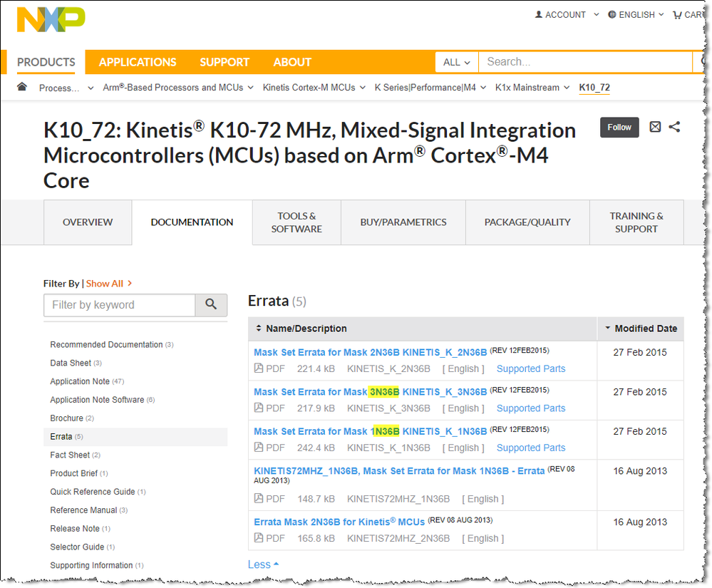Collapse the errata list with Less
The image size is (712, 588).
(x=264, y=564)
